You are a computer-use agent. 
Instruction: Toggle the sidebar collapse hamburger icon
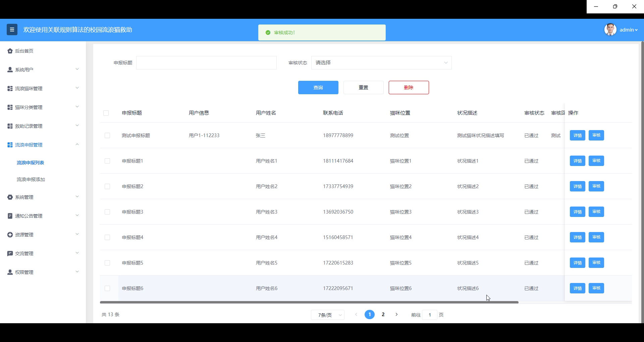click(x=12, y=30)
